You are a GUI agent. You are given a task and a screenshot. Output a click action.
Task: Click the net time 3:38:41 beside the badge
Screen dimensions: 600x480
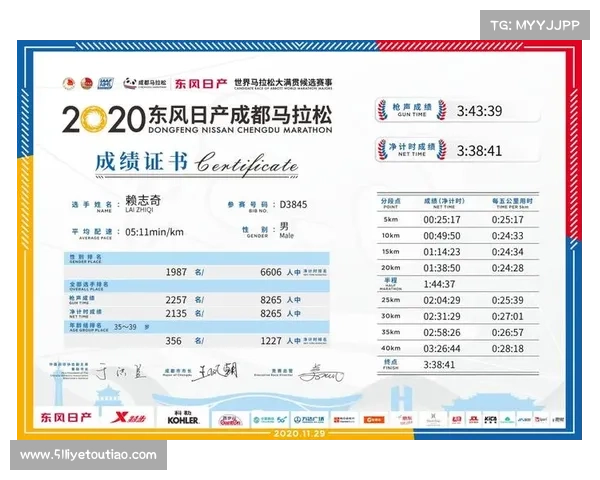[x=479, y=151]
